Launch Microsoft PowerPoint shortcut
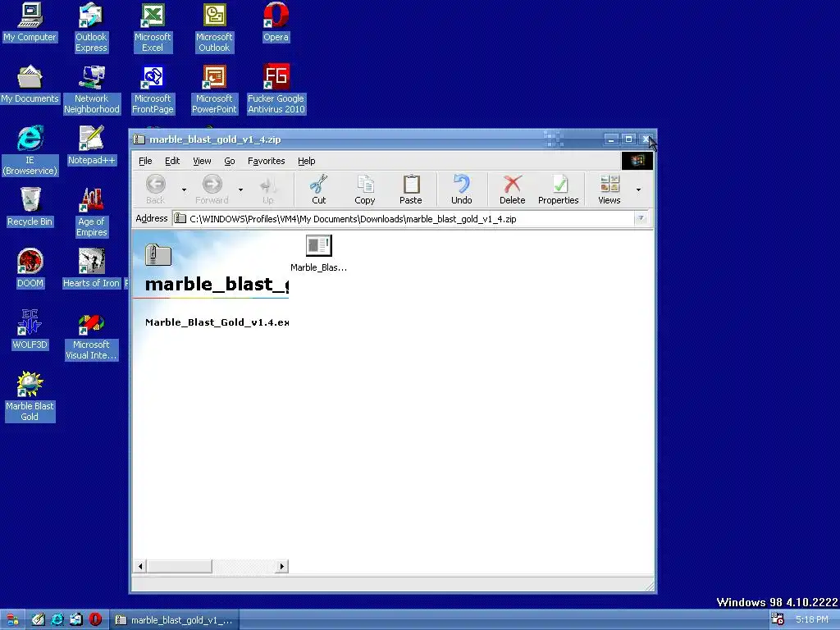 click(x=214, y=89)
